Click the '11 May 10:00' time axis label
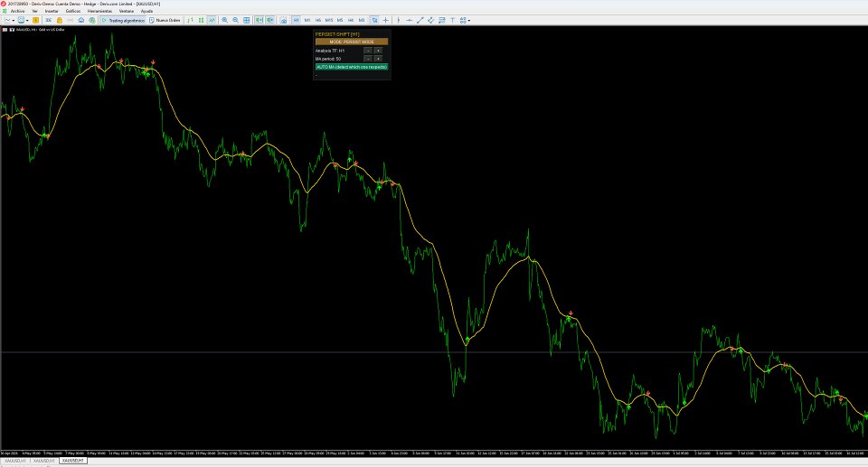Image resolution: width=868 pixels, height=467 pixels. coord(118,453)
